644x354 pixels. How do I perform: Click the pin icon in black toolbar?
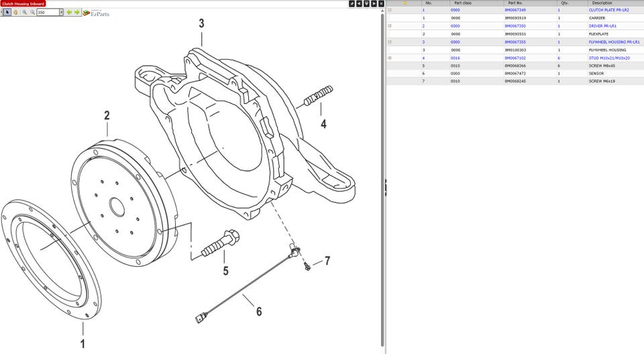pos(352,3)
